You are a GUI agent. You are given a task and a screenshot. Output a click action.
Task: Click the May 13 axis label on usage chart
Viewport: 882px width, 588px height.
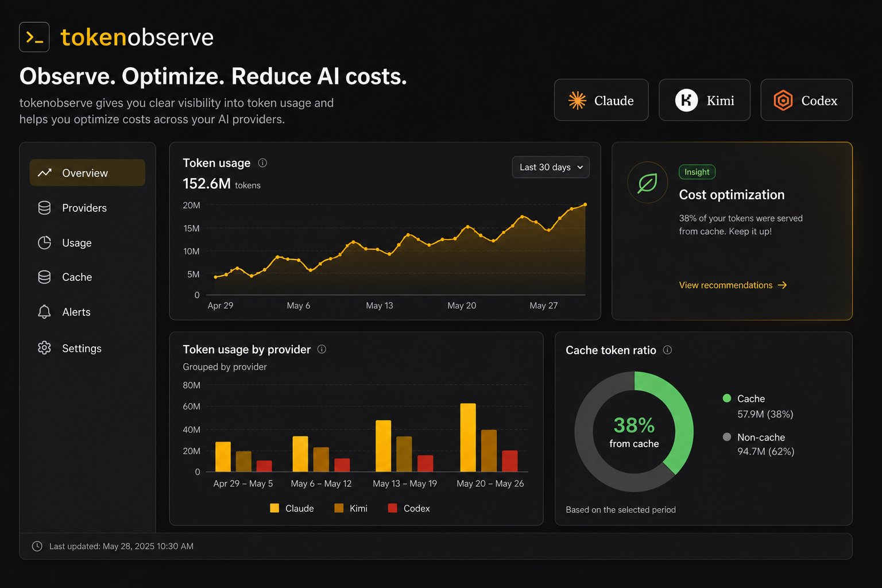(380, 305)
